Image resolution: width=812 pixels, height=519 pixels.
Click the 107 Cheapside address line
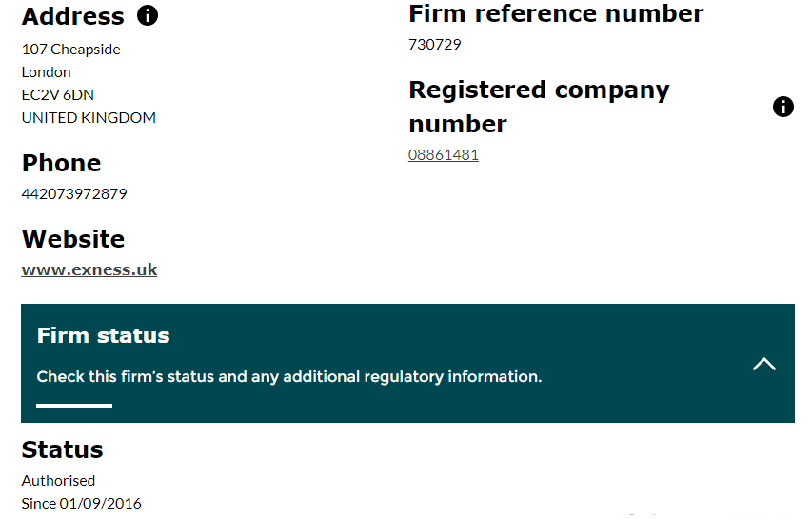71,50
